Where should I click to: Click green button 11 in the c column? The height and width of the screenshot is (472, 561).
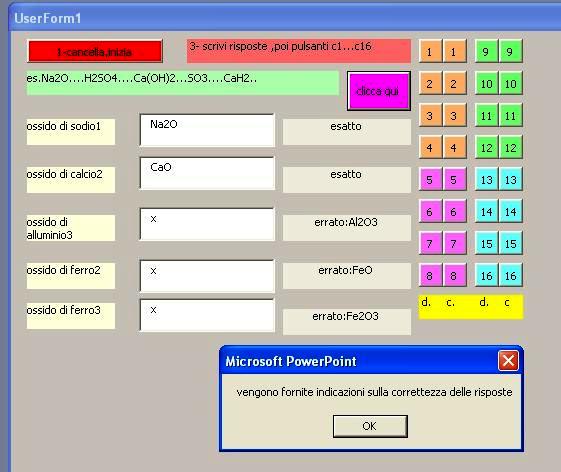[x=511, y=115]
